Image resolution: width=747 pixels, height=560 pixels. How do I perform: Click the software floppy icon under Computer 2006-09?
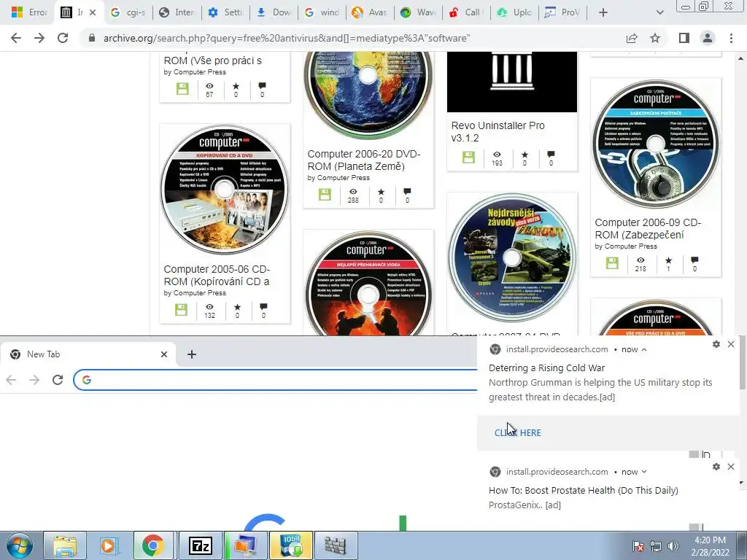point(612,262)
